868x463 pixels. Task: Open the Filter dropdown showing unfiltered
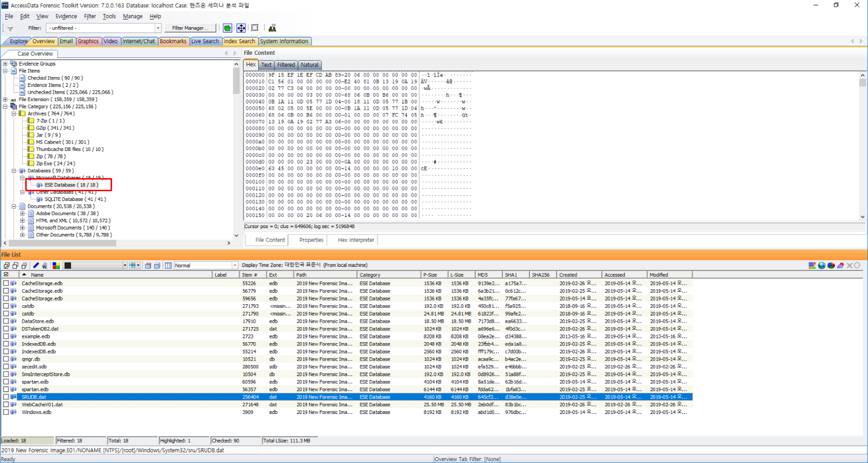pos(158,28)
